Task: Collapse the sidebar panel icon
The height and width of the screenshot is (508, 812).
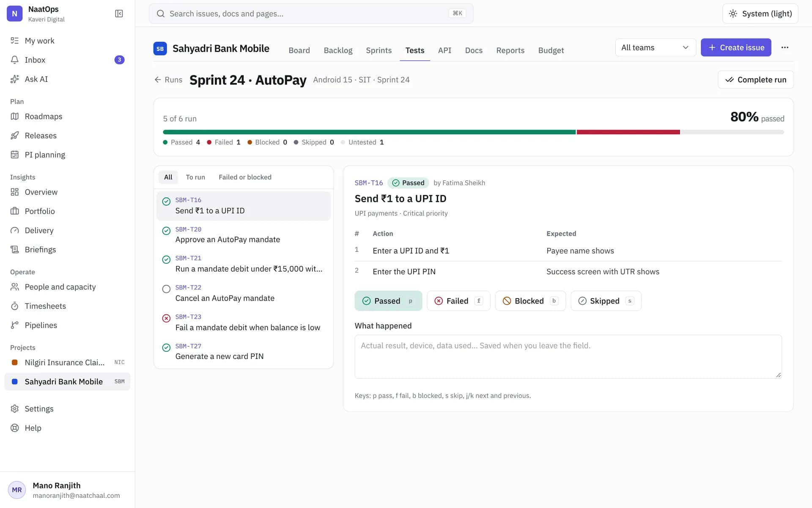Action: point(119,14)
